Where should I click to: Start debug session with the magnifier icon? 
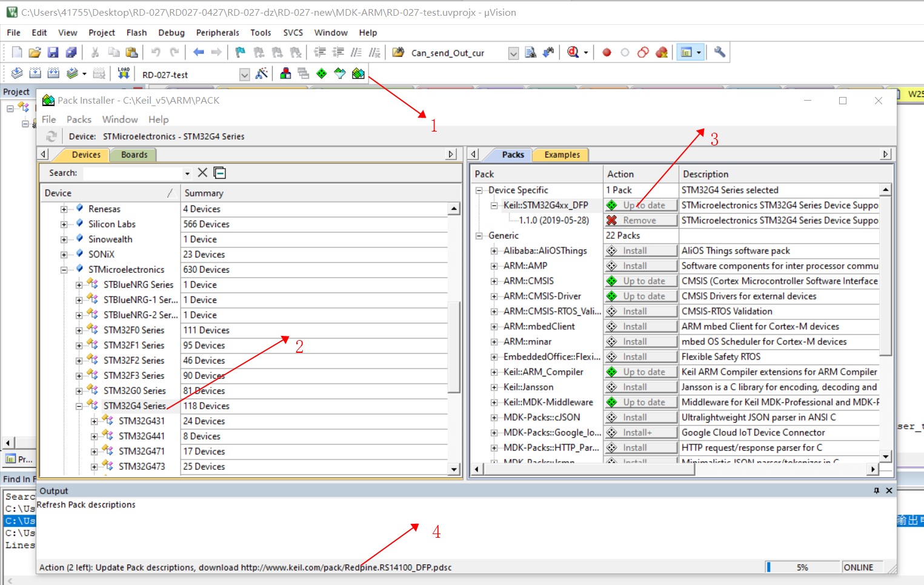[x=573, y=53]
